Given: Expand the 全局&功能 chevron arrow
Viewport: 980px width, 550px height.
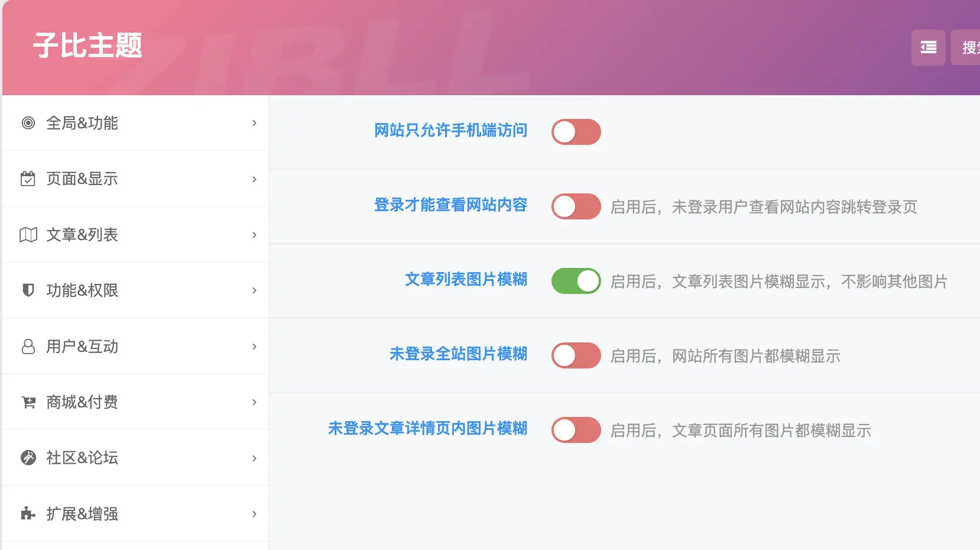Looking at the screenshot, I should (254, 123).
